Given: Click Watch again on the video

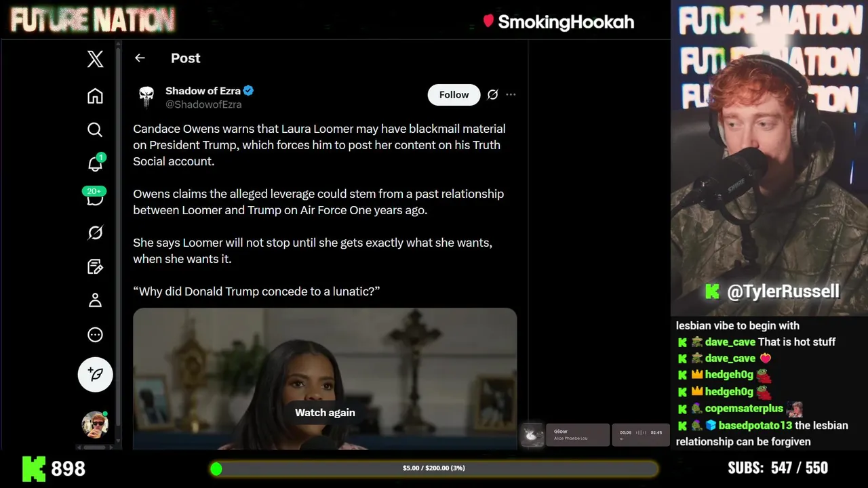Looking at the screenshot, I should [x=325, y=412].
